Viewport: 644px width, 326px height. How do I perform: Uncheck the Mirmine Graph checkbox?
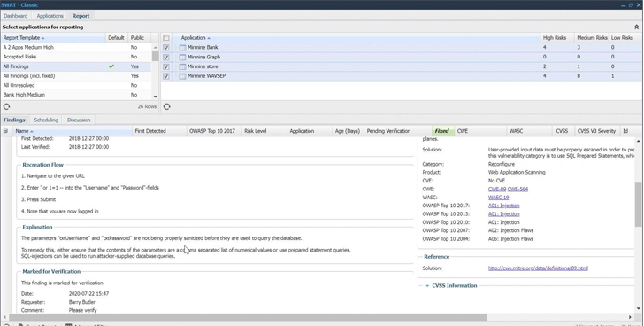166,58
